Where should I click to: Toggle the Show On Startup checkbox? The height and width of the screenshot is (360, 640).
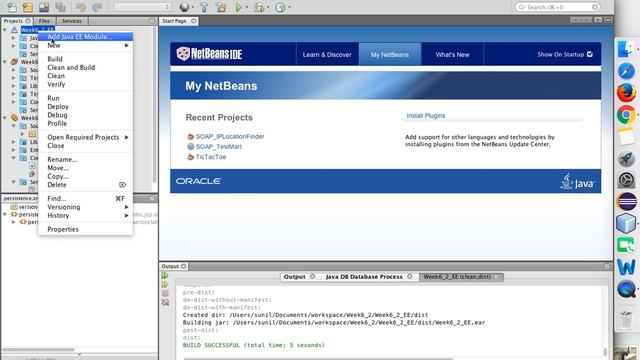pos(589,54)
